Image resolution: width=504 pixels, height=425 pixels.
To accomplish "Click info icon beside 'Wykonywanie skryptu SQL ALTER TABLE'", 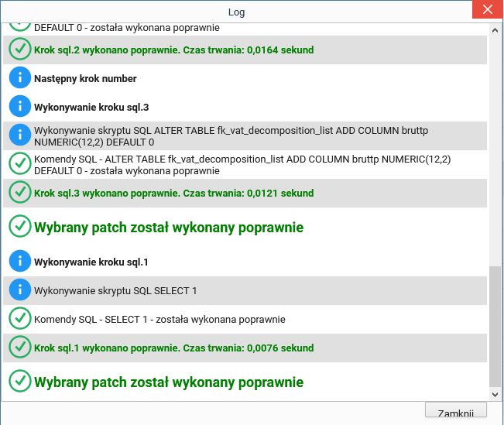I will (20, 135).
